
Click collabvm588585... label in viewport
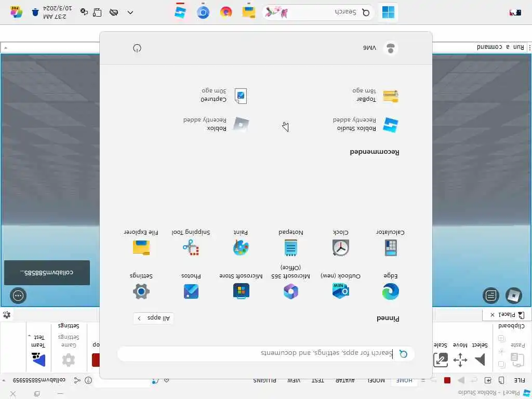point(47,272)
